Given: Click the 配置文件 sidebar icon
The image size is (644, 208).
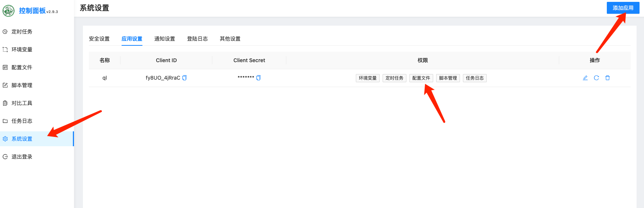Looking at the screenshot, I should point(5,67).
